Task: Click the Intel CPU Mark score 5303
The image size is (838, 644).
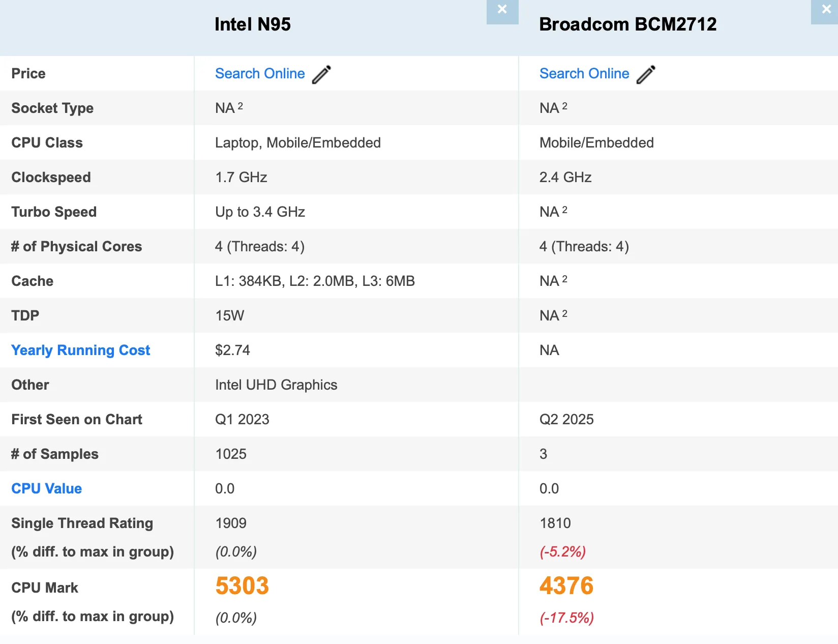Action: click(242, 586)
